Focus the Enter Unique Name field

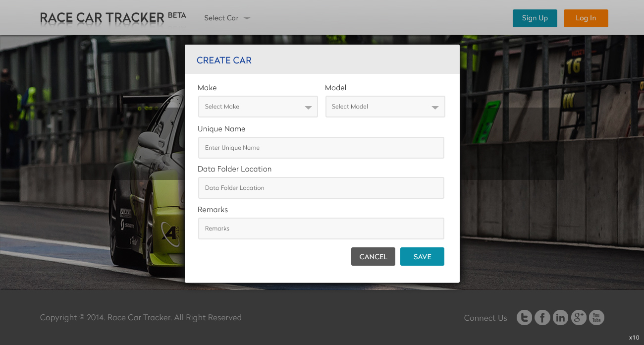[x=321, y=148]
